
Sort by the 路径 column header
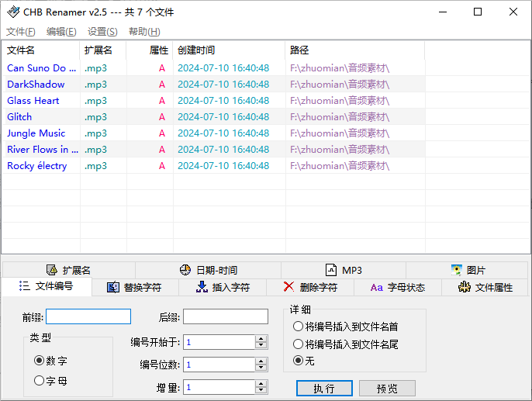355,50
